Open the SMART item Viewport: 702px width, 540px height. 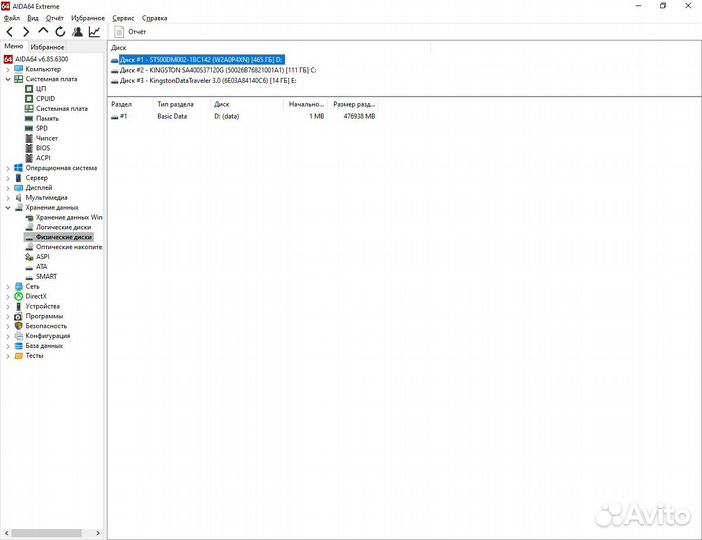(x=46, y=276)
